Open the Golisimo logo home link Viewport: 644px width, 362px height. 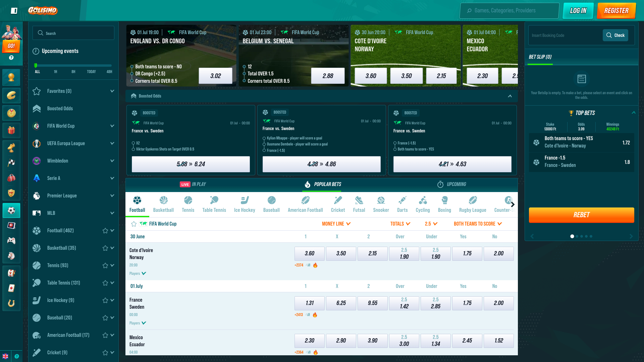43,11
